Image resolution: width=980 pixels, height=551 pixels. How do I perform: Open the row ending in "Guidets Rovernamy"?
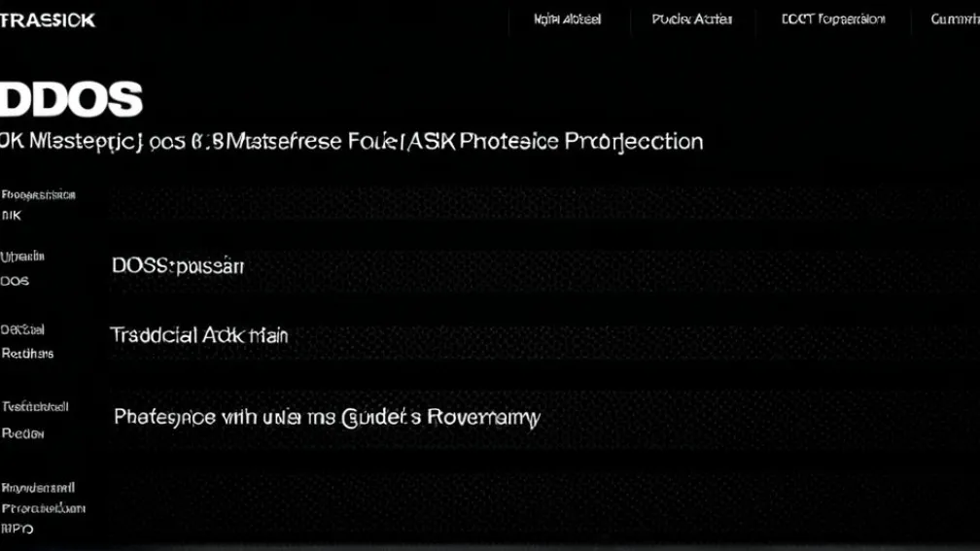[327, 418]
